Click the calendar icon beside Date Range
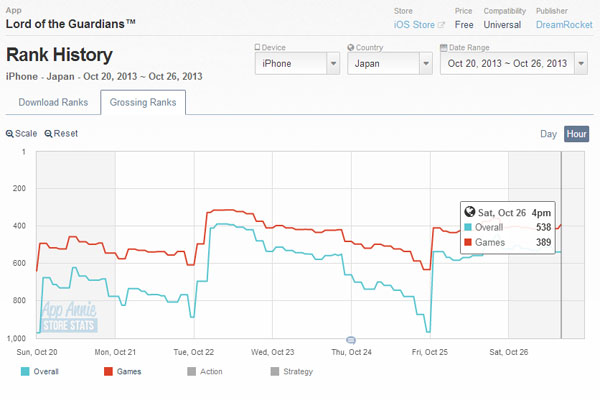 pos(443,47)
